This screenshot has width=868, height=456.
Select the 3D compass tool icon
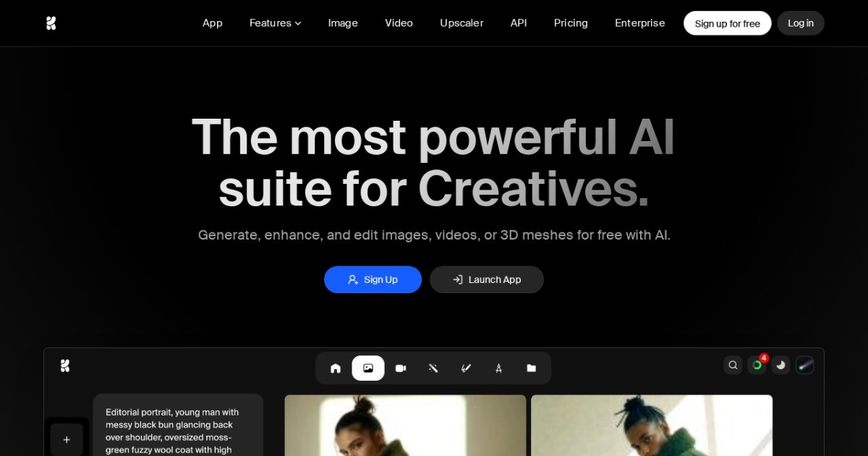(498, 368)
